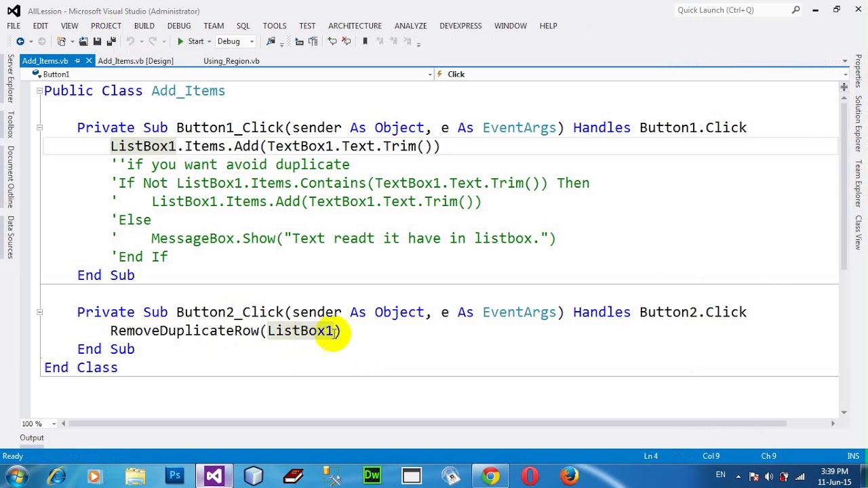Click the Open File toolbar icon
The height and width of the screenshot is (488, 868).
point(83,41)
